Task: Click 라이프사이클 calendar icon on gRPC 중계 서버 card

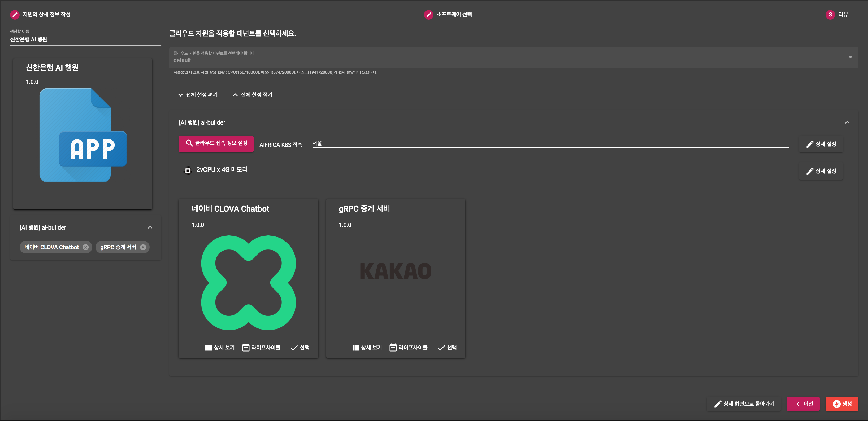Action: tap(393, 347)
